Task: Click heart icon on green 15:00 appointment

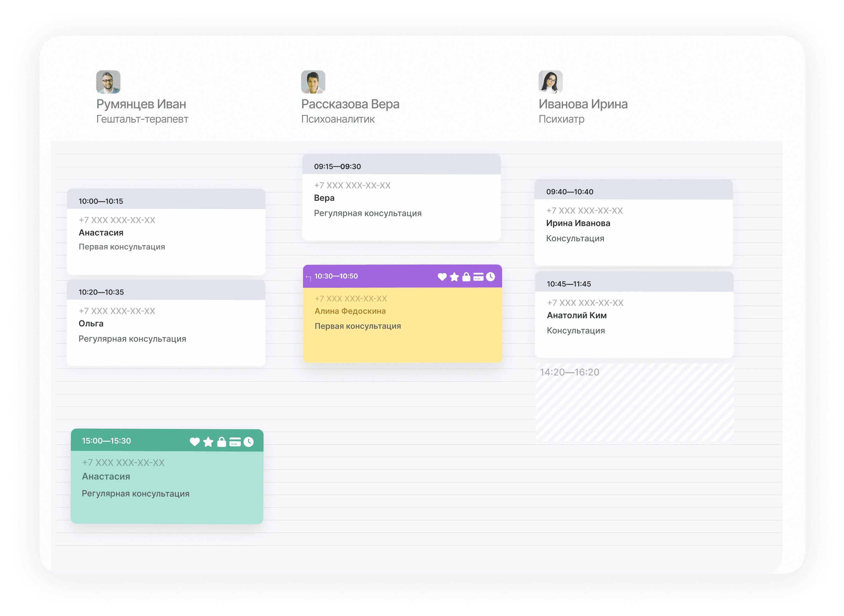Action: [195, 442]
